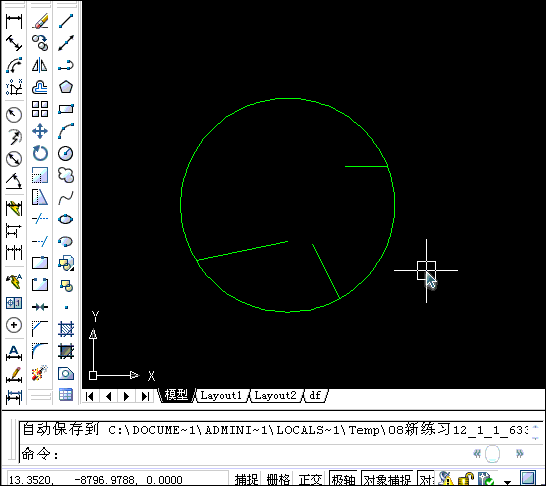Activate the Trim tool
The image size is (546, 486).
pos(40,219)
